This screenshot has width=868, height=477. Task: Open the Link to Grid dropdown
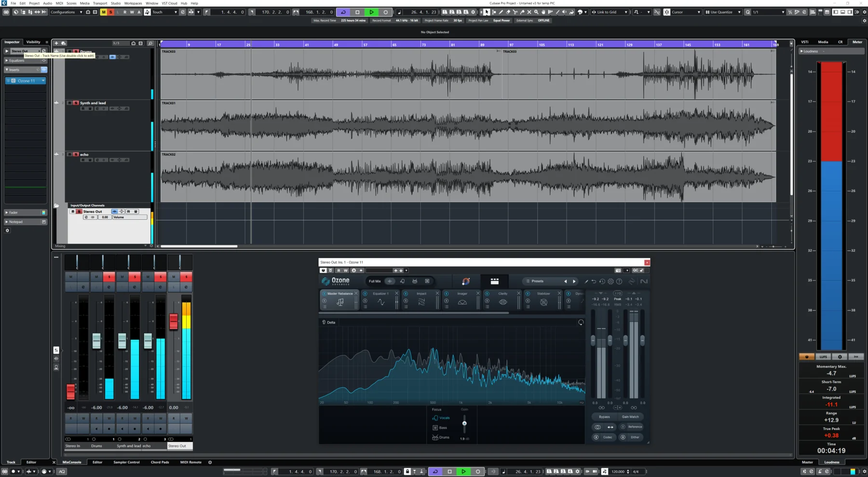610,12
